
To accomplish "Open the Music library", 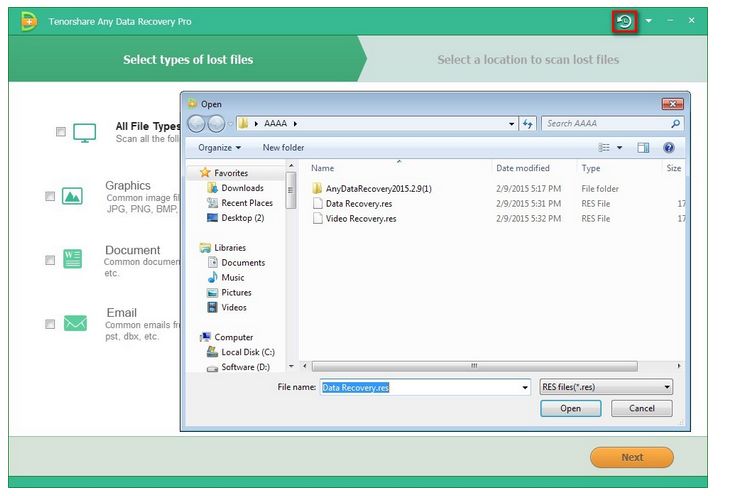I will point(226,277).
